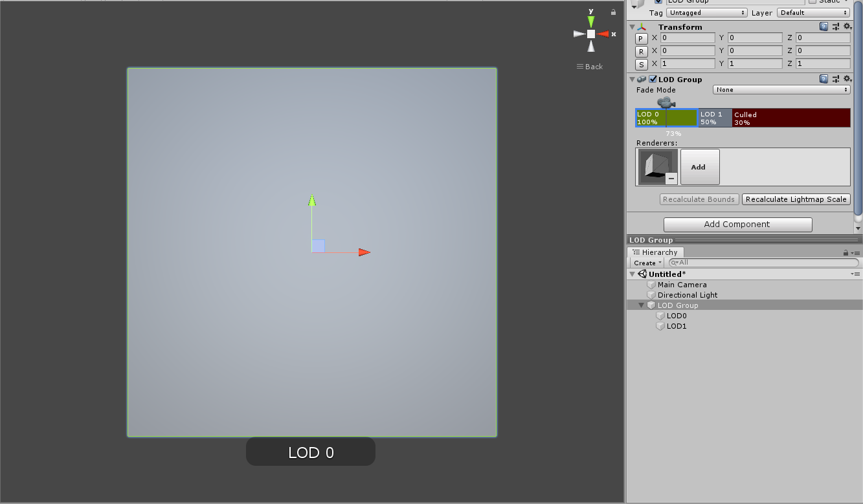Viewport: 863px width, 504px height.
Task: Click the camera icon above the LOD bar
Action: (665, 102)
